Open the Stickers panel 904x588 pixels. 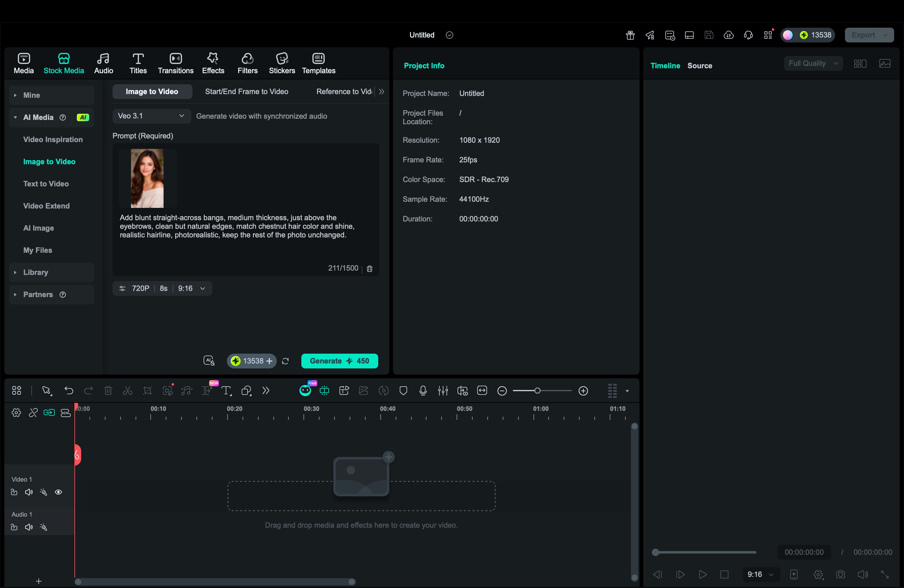point(281,63)
